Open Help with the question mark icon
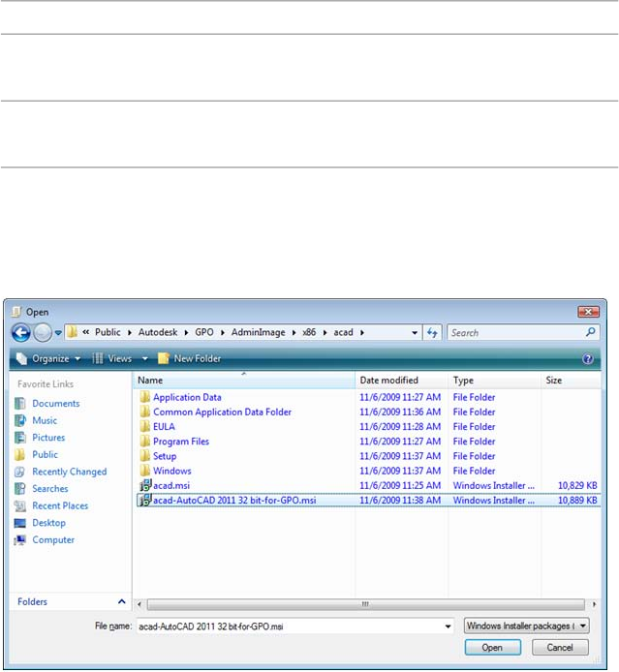 tap(588, 358)
